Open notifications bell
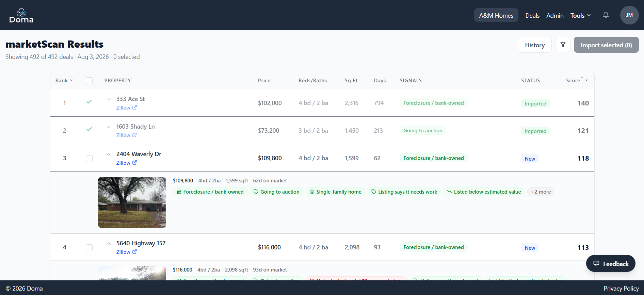Screen dimensions: 644x295 pyautogui.click(x=606, y=15)
